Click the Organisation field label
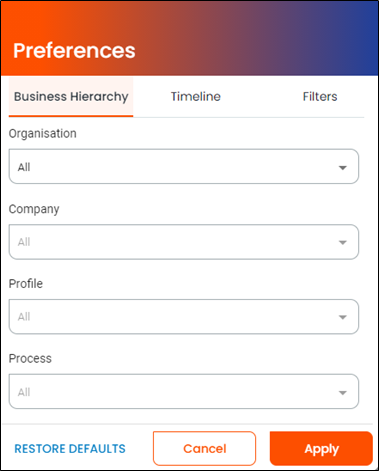379x471 pixels. point(43,134)
